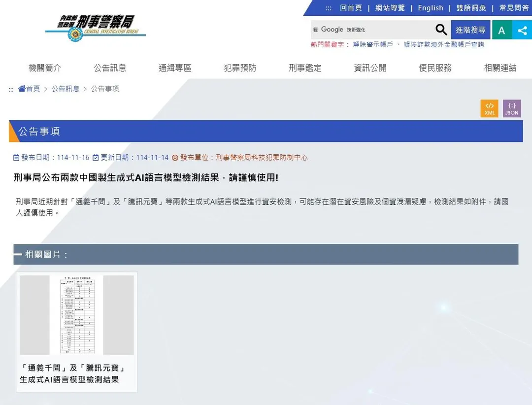Click the 公告訊息 breadcrumb link

66,89
